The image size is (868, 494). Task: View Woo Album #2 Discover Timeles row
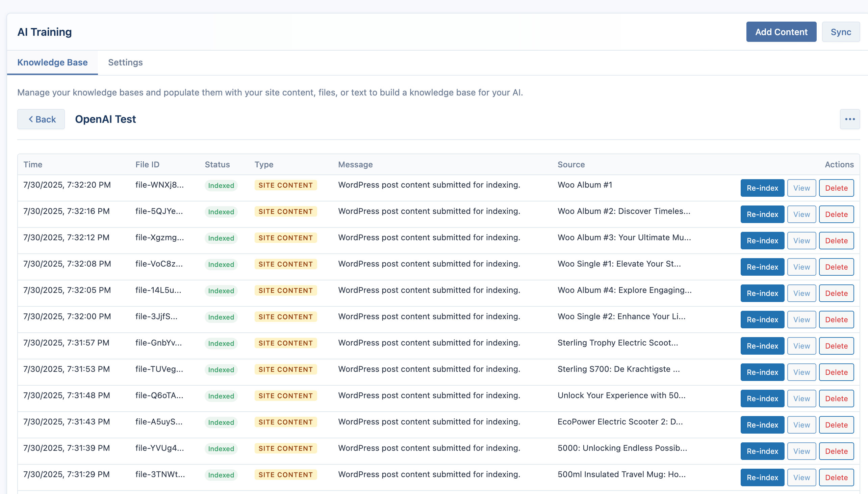(x=801, y=214)
